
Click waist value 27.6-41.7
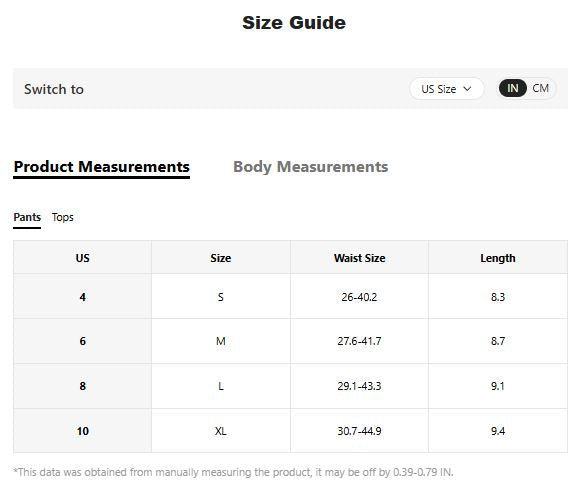coord(359,341)
